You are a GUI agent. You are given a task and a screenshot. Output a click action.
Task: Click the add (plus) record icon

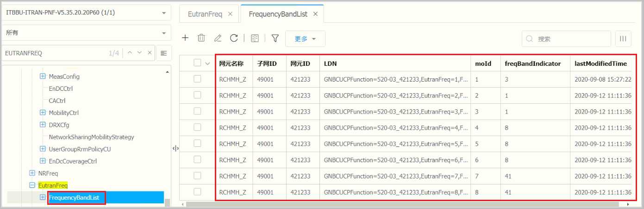click(x=185, y=38)
